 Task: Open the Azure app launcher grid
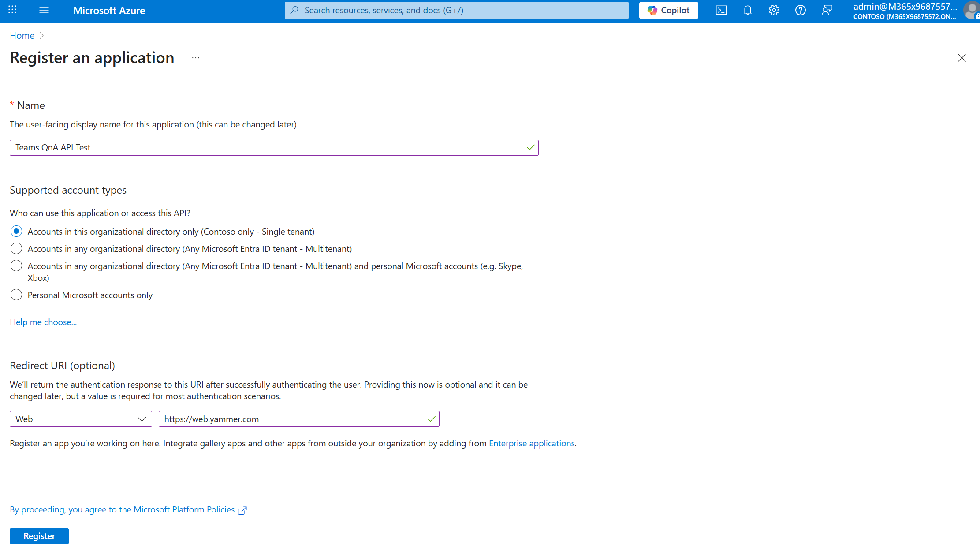pos(12,10)
